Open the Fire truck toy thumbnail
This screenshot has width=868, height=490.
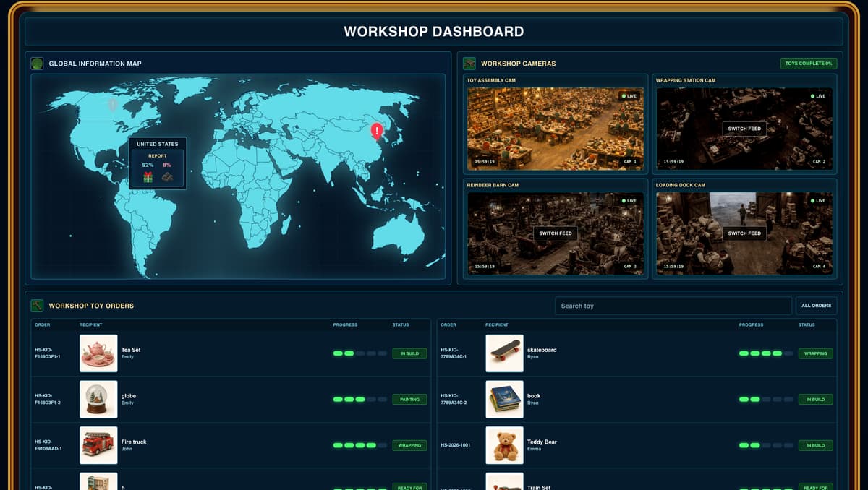pyautogui.click(x=98, y=445)
